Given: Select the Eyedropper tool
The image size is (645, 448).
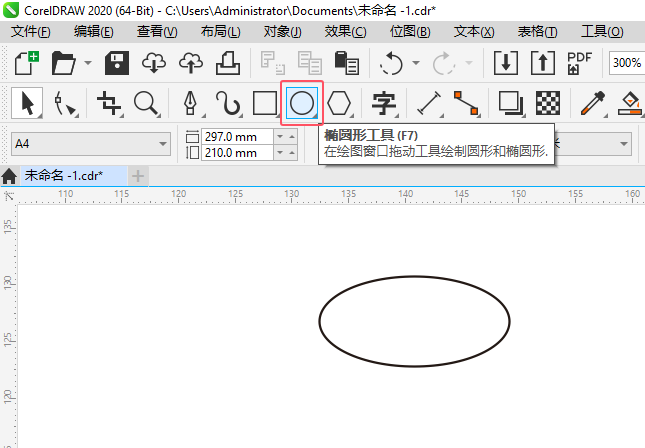Looking at the screenshot, I should coord(593,103).
